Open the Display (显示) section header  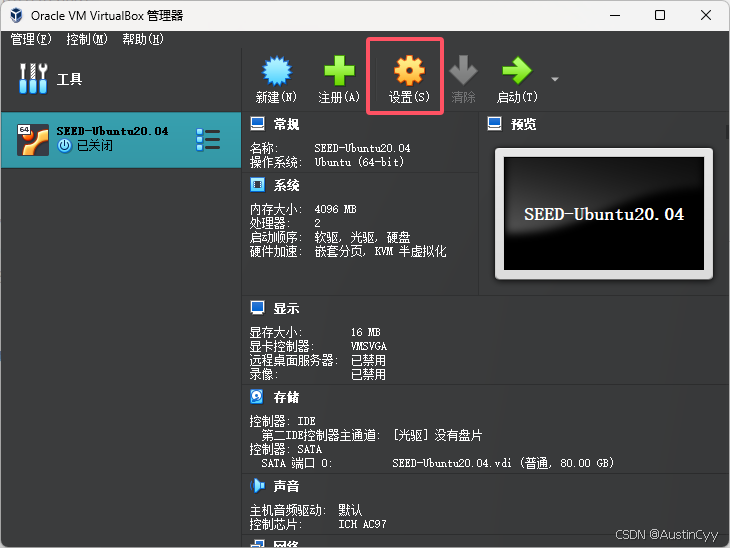click(x=286, y=308)
